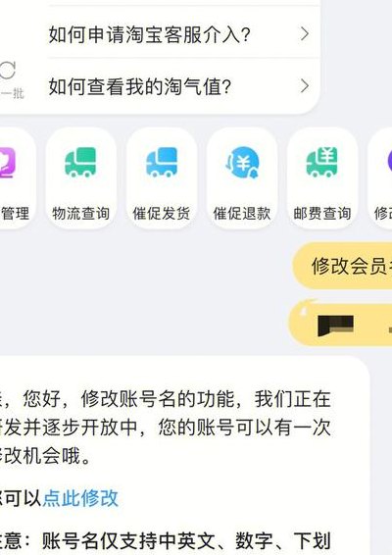The height and width of the screenshot is (555, 392).
Task: Open the 物流查询 shortcut label
Action: 80,214
